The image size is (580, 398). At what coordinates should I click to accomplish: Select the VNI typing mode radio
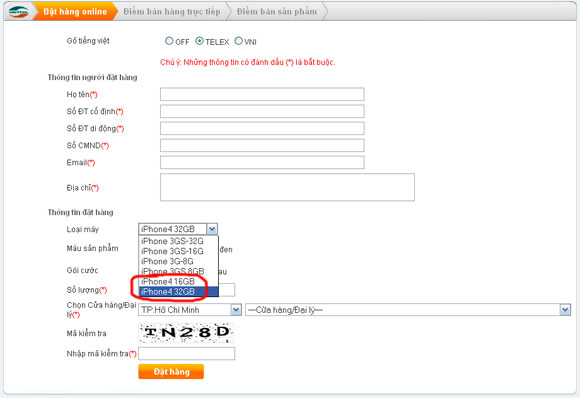pos(239,41)
